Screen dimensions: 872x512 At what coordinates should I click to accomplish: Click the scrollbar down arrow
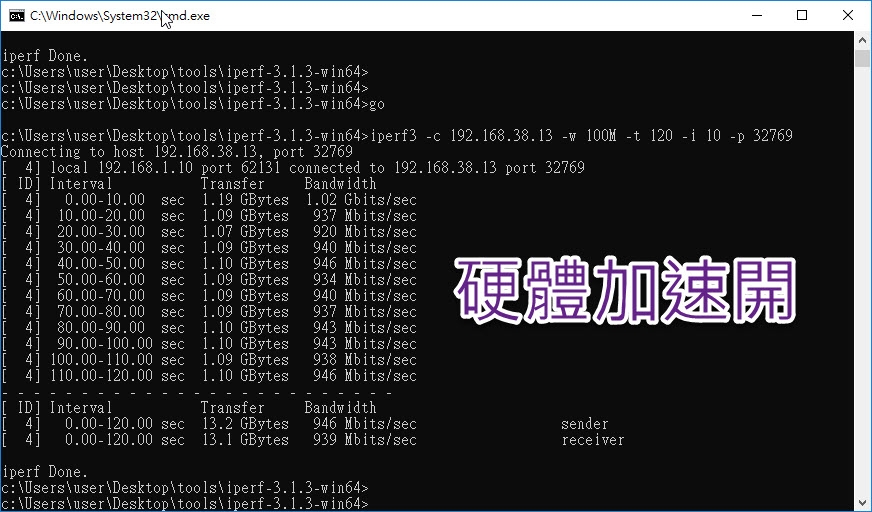[863, 504]
